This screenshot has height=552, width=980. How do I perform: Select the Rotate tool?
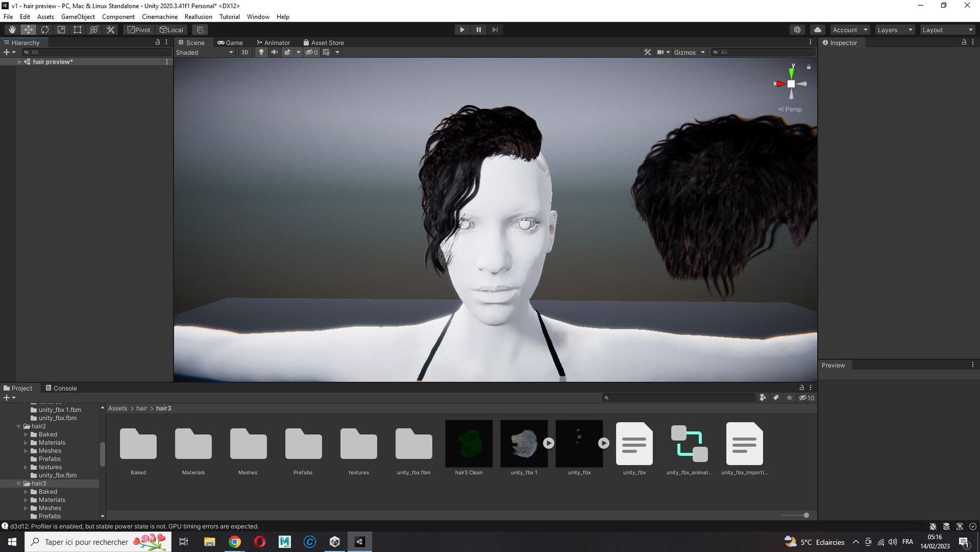click(45, 30)
